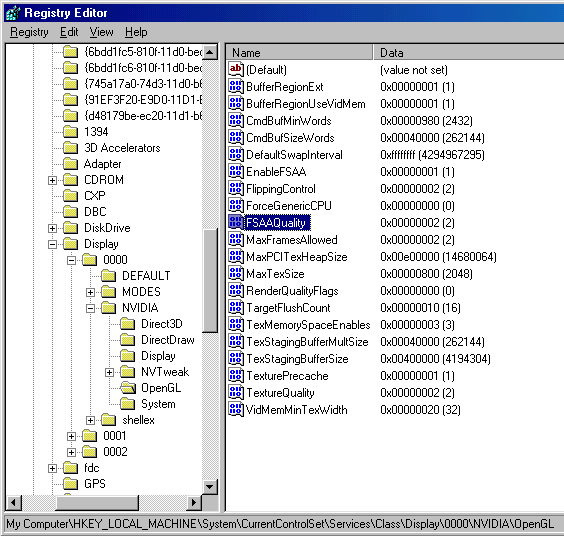Select the VidMemMinTexWidth value name

tap(297, 410)
